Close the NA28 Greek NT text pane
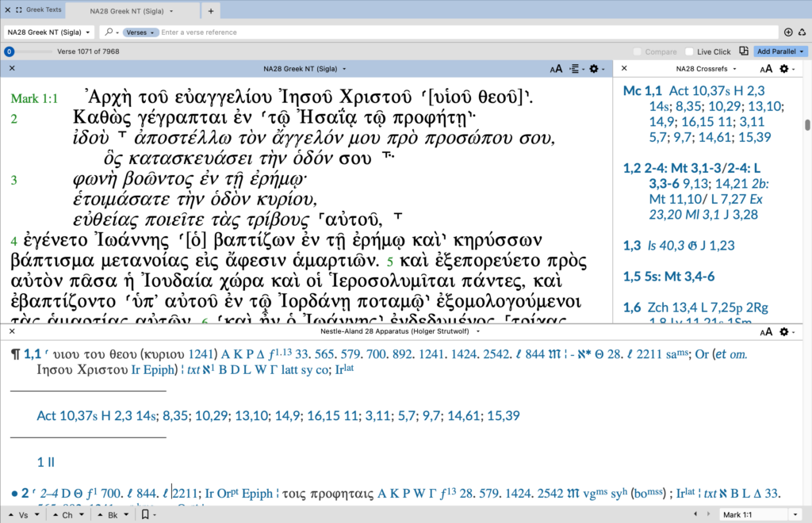The image size is (812, 523). click(x=12, y=68)
